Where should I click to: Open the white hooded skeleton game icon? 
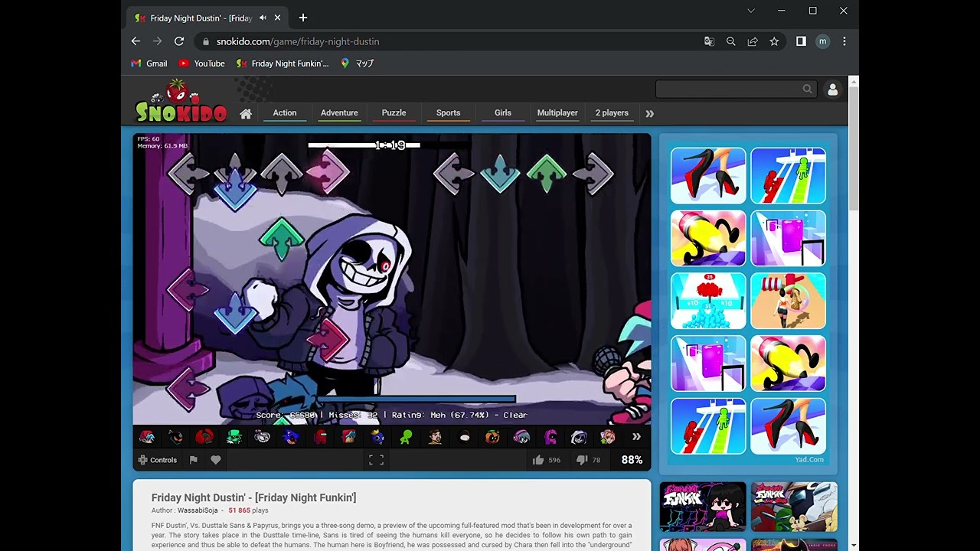tap(579, 437)
